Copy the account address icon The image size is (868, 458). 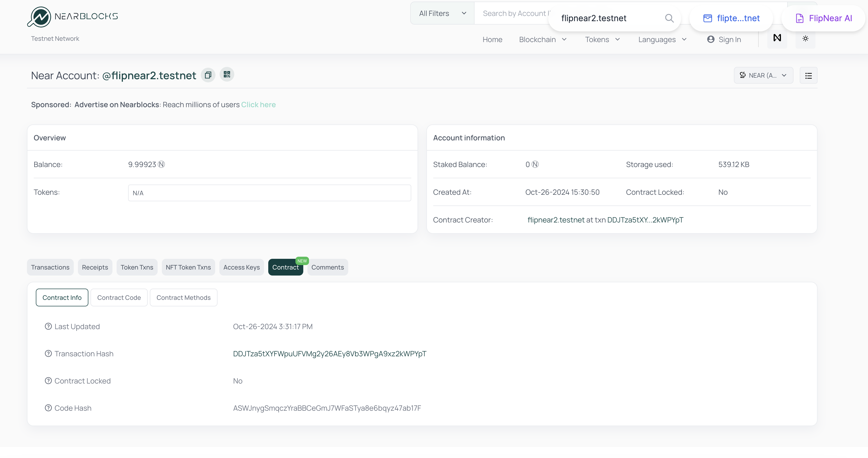(208, 75)
